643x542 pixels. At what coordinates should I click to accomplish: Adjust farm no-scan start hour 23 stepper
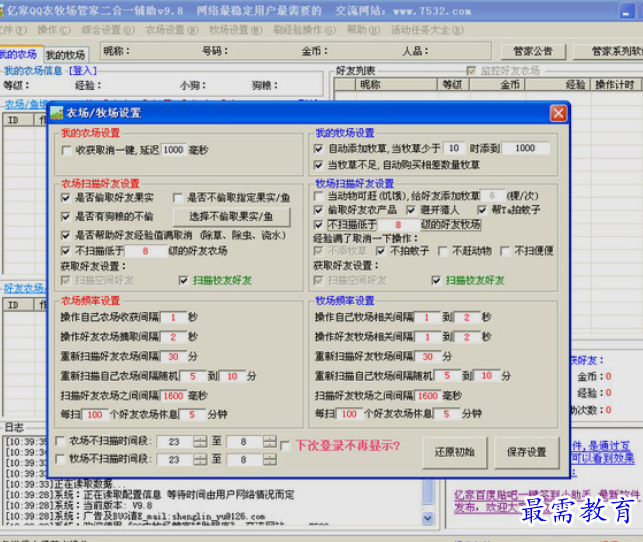[x=200, y=442]
